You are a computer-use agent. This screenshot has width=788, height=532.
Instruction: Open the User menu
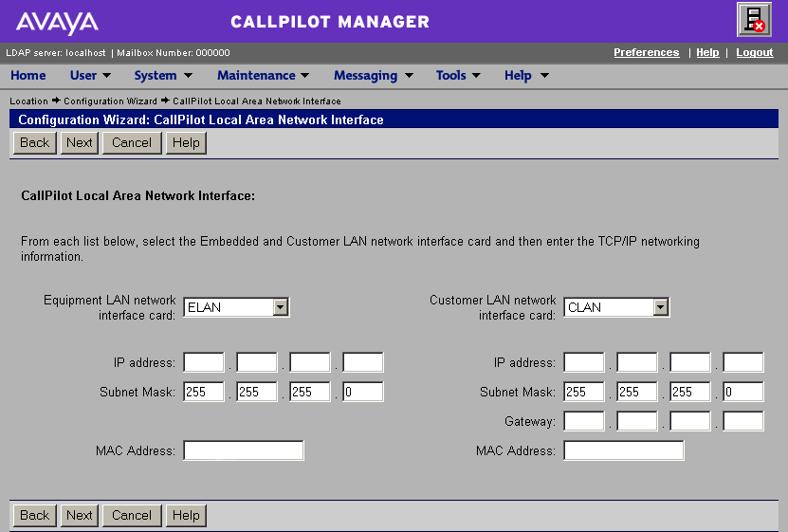90,75
